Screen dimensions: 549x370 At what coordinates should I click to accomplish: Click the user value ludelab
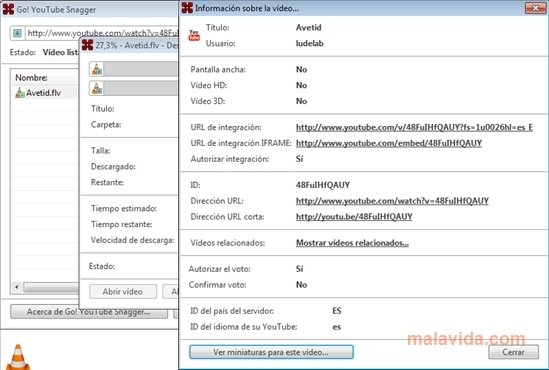(x=310, y=43)
